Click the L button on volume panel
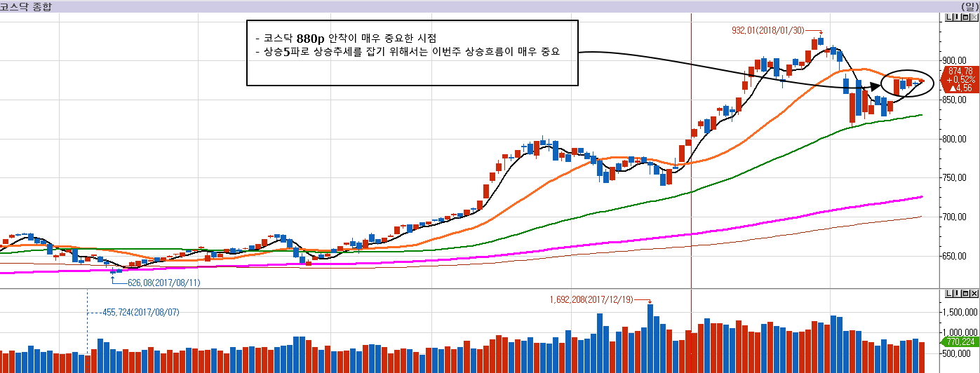Viewport: 980px width, 373px height. (949, 292)
